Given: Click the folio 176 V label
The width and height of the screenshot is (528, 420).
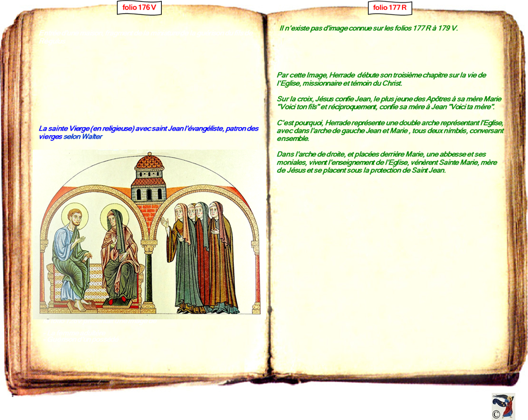Looking at the screenshot, I should coord(139,7).
